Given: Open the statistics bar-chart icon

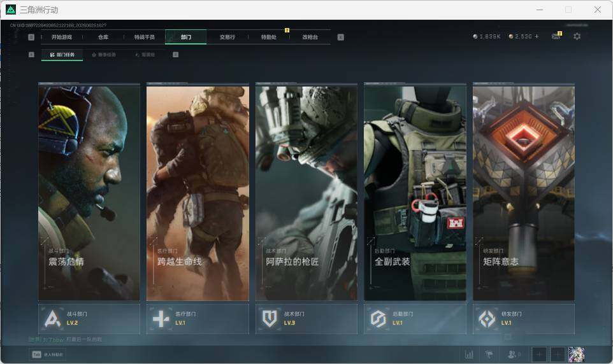Looking at the screenshot, I should tap(469, 354).
